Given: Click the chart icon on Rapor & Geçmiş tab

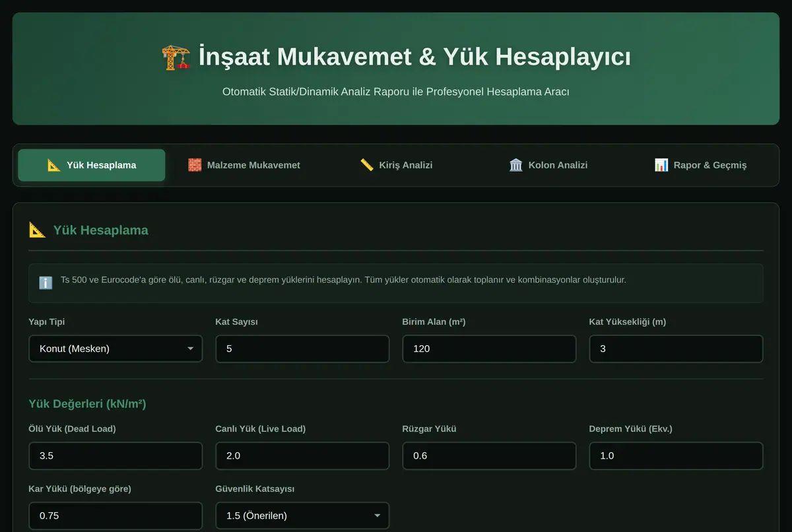Looking at the screenshot, I should tap(661, 165).
